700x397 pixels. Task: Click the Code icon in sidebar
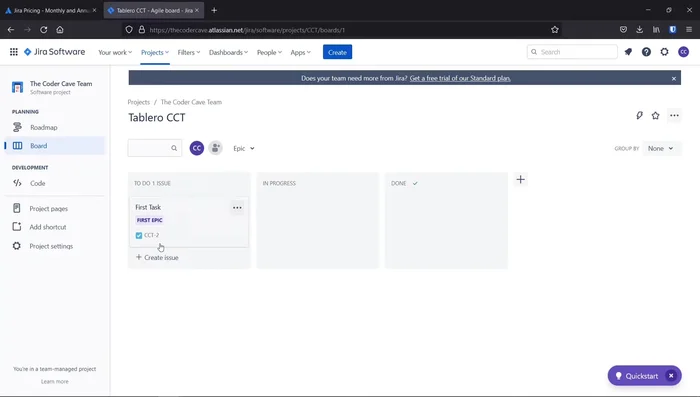tap(17, 183)
